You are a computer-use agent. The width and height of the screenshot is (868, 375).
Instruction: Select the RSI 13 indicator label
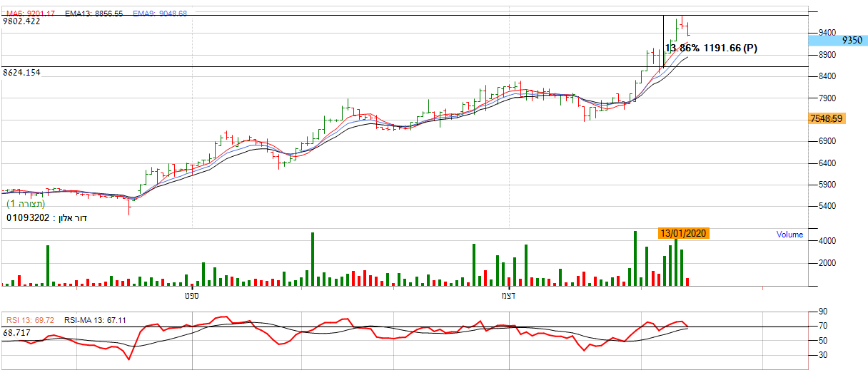click(x=31, y=321)
